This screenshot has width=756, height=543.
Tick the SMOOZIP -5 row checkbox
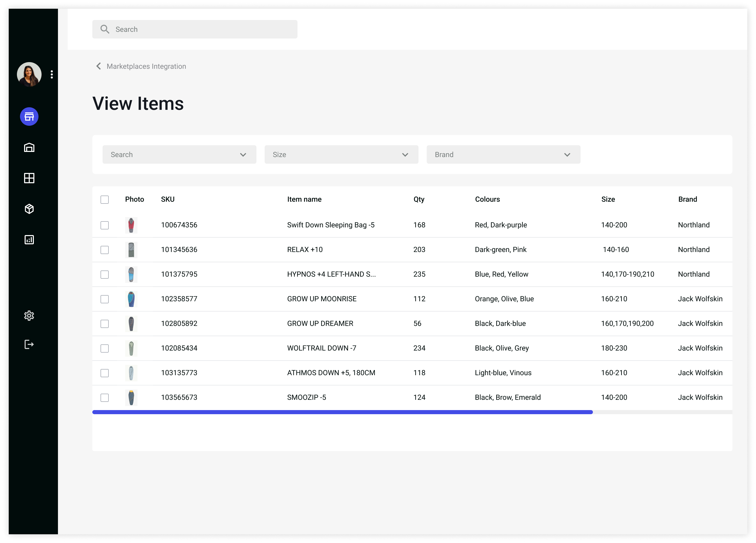105,397
